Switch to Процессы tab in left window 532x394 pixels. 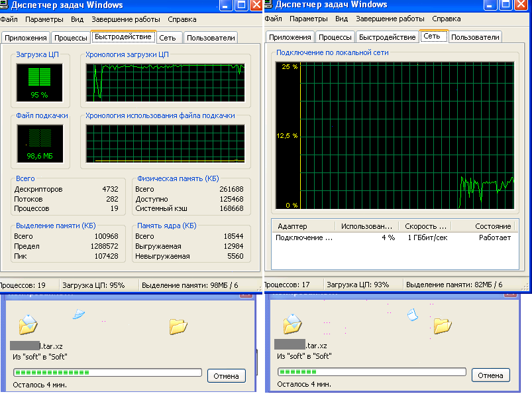[71, 38]
